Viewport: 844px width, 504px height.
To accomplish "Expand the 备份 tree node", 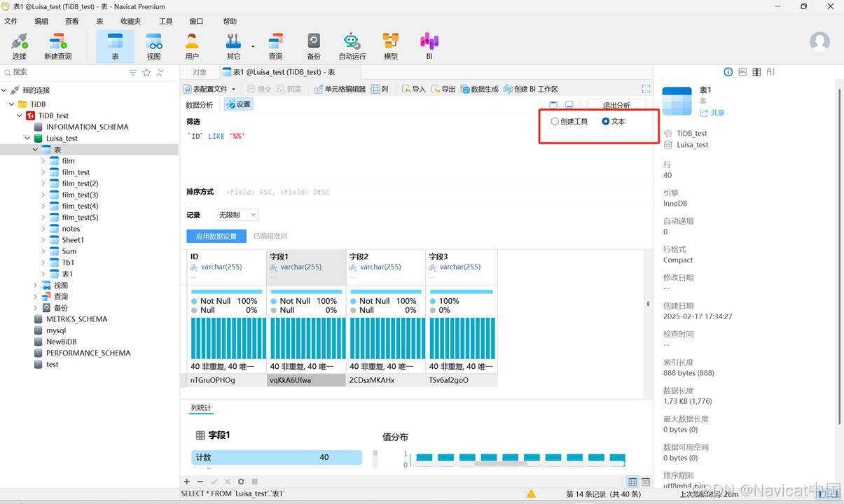I will [35, 308].
